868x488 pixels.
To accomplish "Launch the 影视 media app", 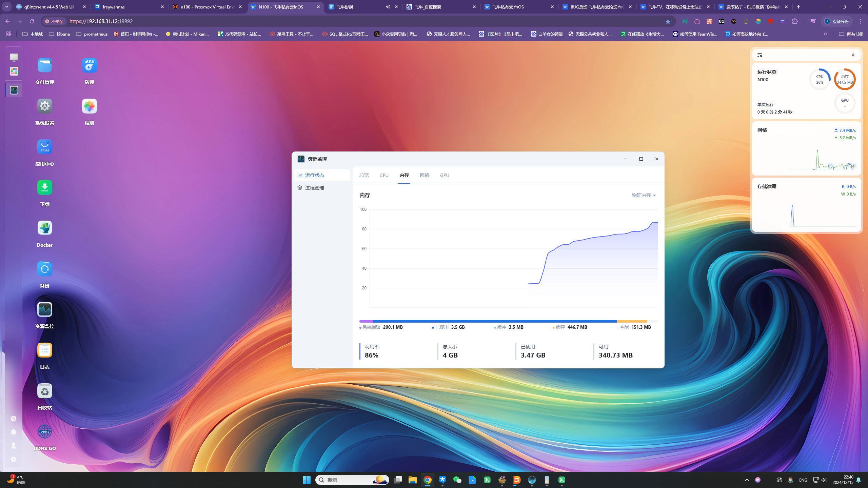I will click(89, 65).
